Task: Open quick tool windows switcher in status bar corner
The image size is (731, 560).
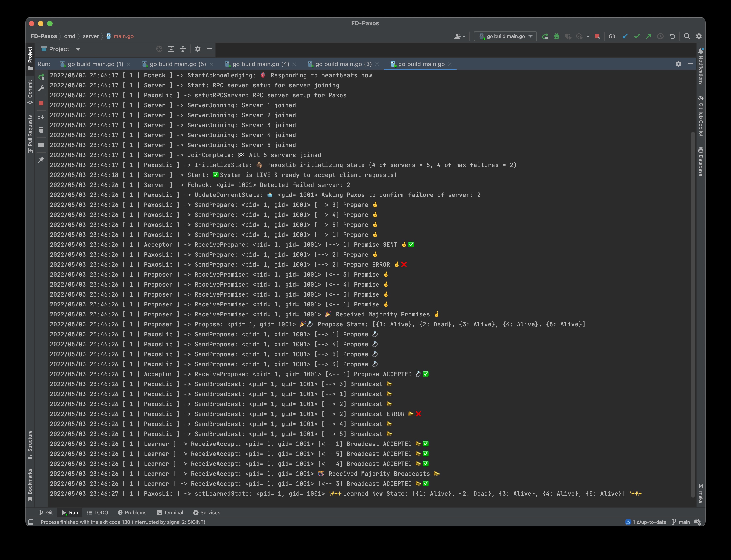Action: click(31, 522)
